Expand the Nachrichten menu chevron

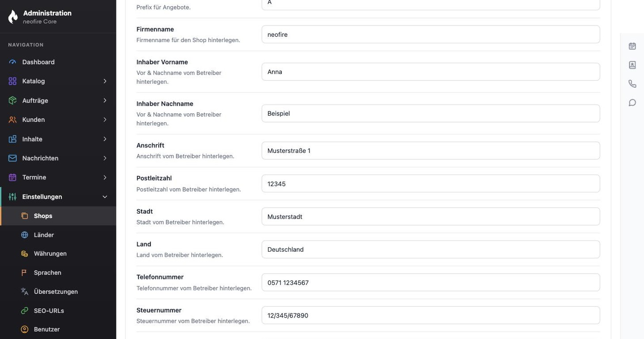pyautogui.click(x=105, y=158)
